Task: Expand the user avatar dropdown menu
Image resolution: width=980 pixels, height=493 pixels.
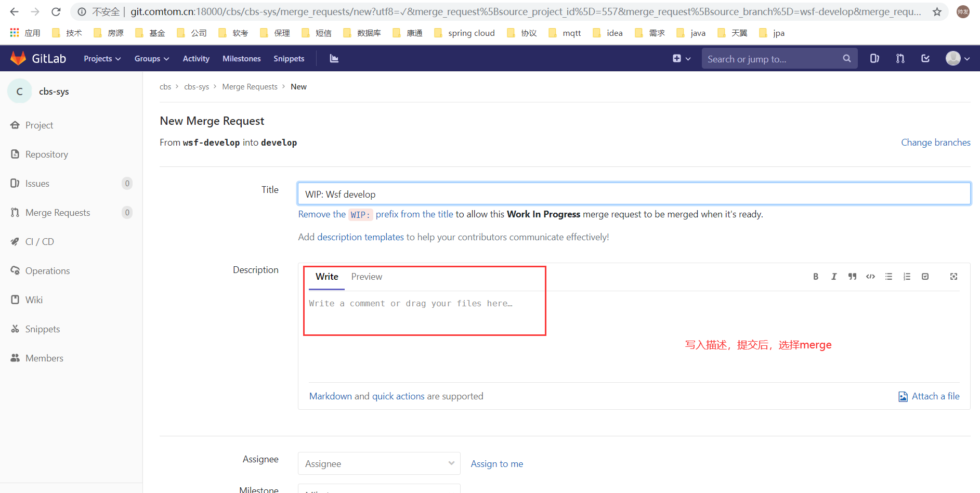Action: pyautogui.click(x=957, y=58)
